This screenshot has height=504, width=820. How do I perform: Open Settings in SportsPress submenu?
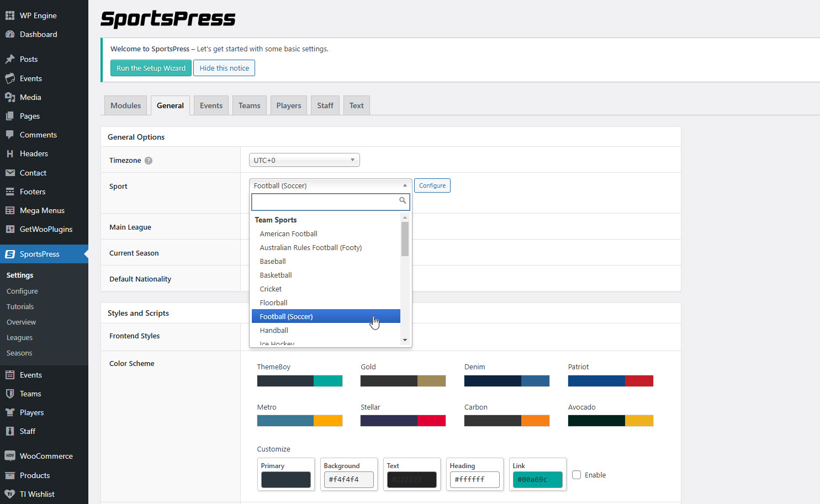(20, 275)
